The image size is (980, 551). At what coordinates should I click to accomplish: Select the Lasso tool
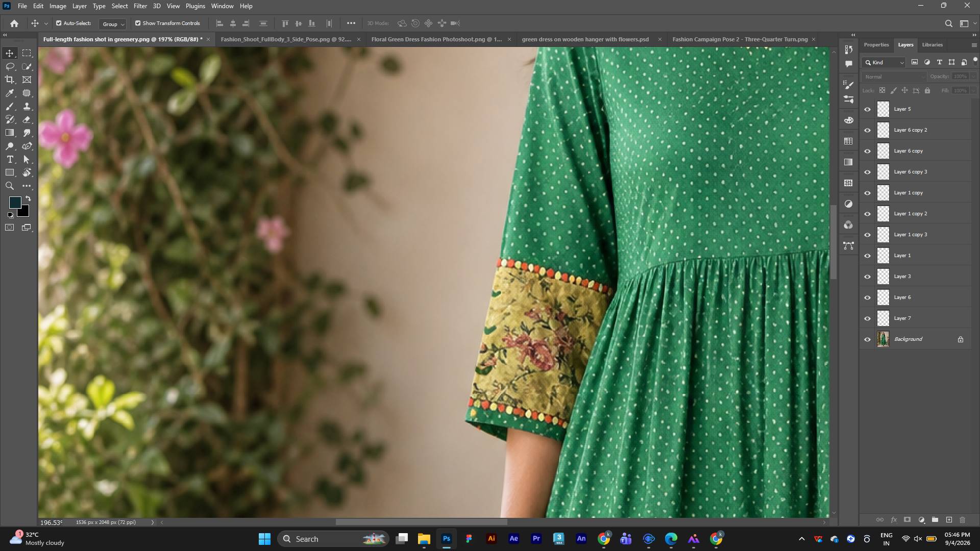click(10, 66)
